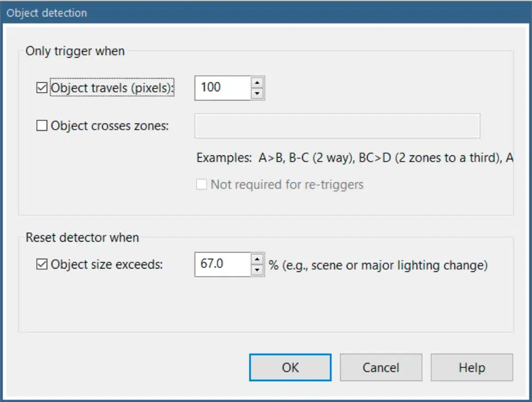Enable the Object crosses zones checkbox

point(42,126)
